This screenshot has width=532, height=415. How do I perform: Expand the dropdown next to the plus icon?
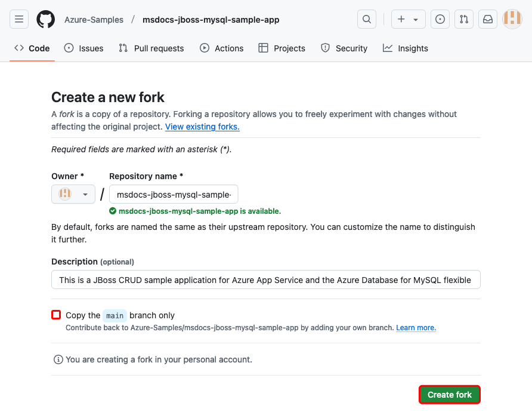(x=415, y=19)
